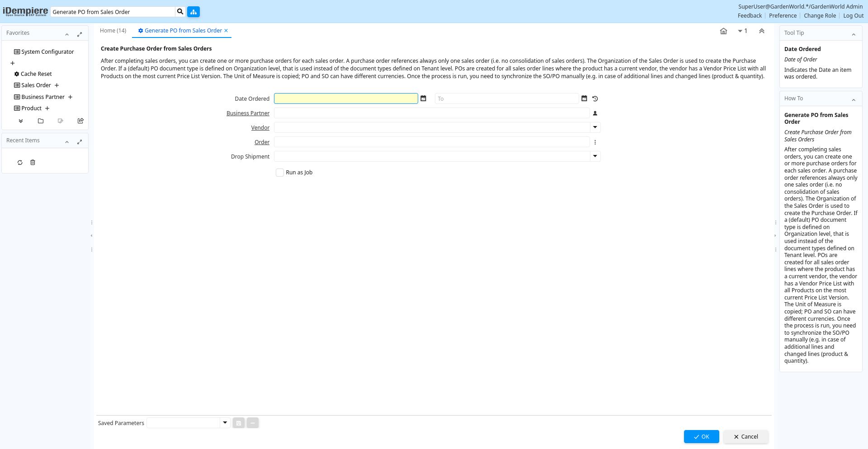Collapse the Tool Tip panel
This screenshot has width=868, height=449.
pos(854,34)
